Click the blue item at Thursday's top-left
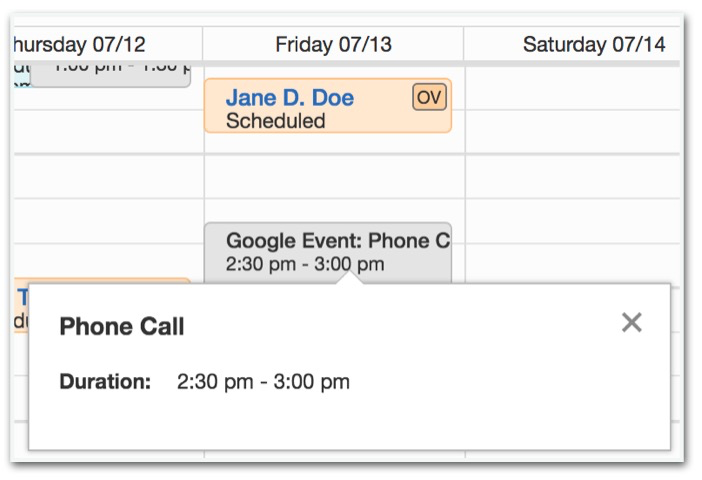 click(x=21, y=75)
